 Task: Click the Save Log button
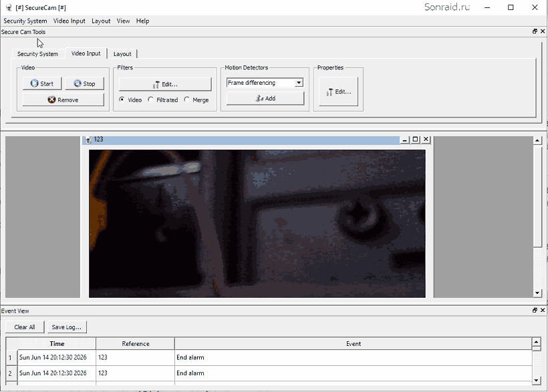tap(67, 327)
